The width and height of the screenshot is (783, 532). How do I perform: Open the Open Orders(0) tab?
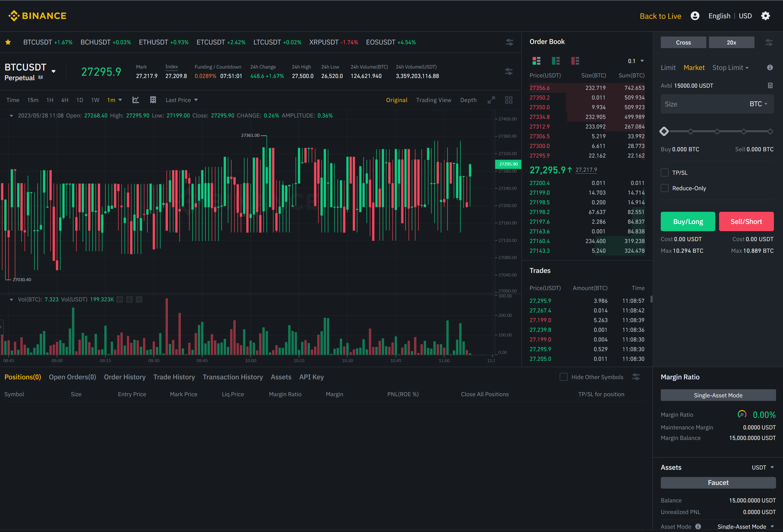click(x=72, y=377)
